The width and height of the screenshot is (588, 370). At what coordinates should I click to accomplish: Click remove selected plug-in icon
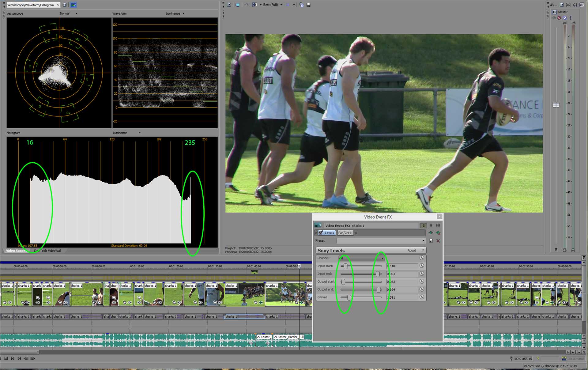pos(438,233)
